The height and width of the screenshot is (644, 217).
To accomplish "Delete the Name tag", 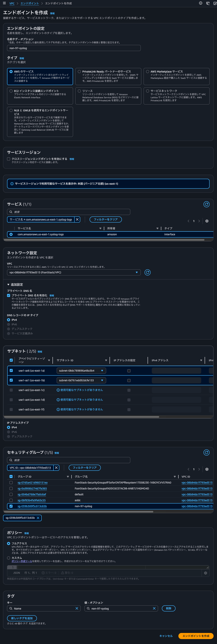I will (x=169, y=609).
